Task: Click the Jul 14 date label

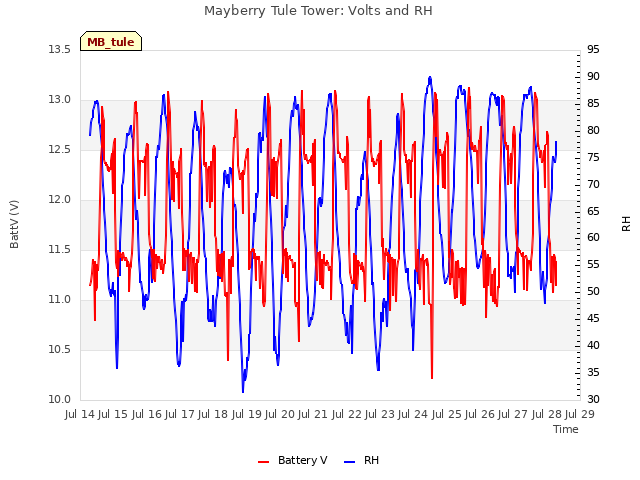Action: (80, 414)
